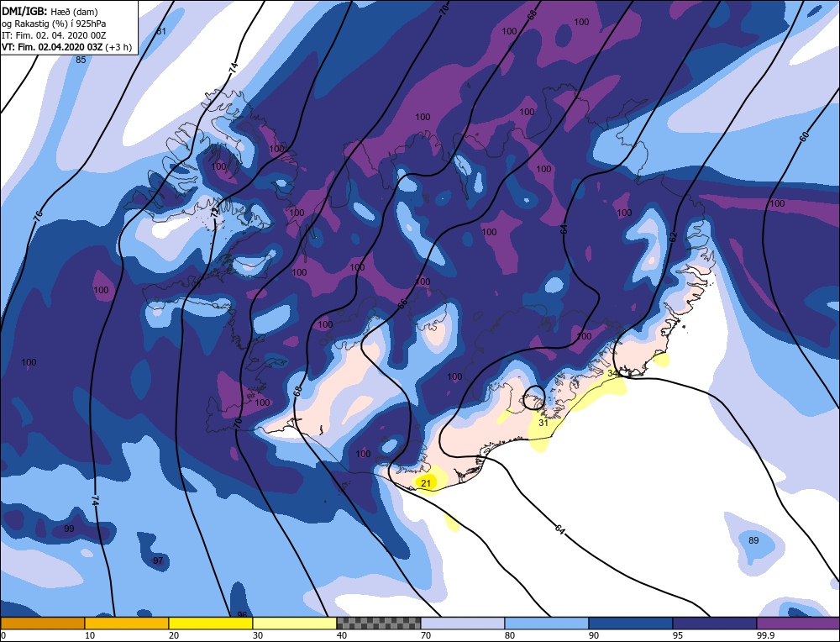This screenshot has width=840, height=642.
Task: Click the humidity value '85' on the map
Action: point(81,60)
